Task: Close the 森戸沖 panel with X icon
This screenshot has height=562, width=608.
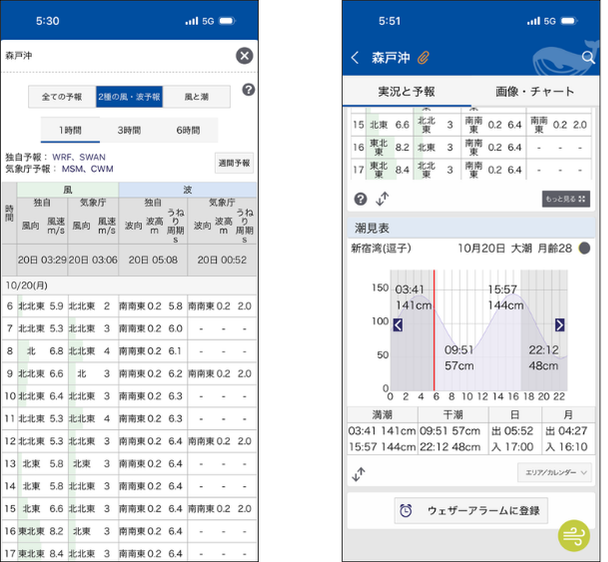Action: click(244, 56)
